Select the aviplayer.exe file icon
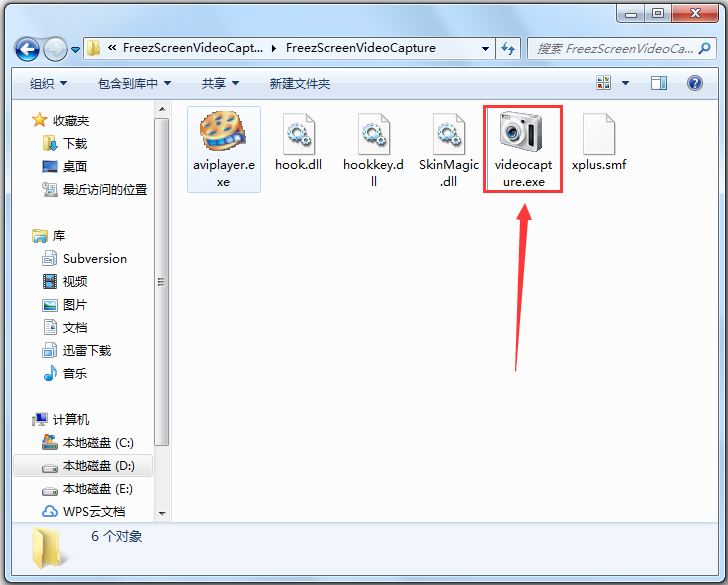Screen dimensions: 728x585 (223, 131)
